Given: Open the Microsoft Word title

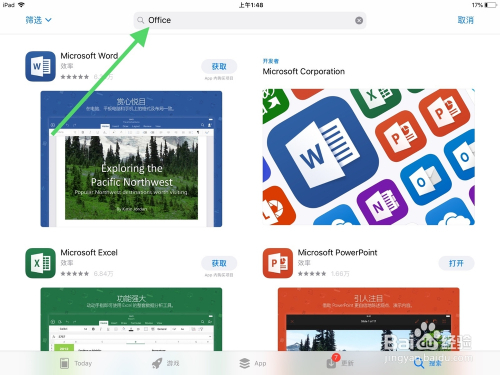Looking at the screenshot, I should [x=89, y=56].
